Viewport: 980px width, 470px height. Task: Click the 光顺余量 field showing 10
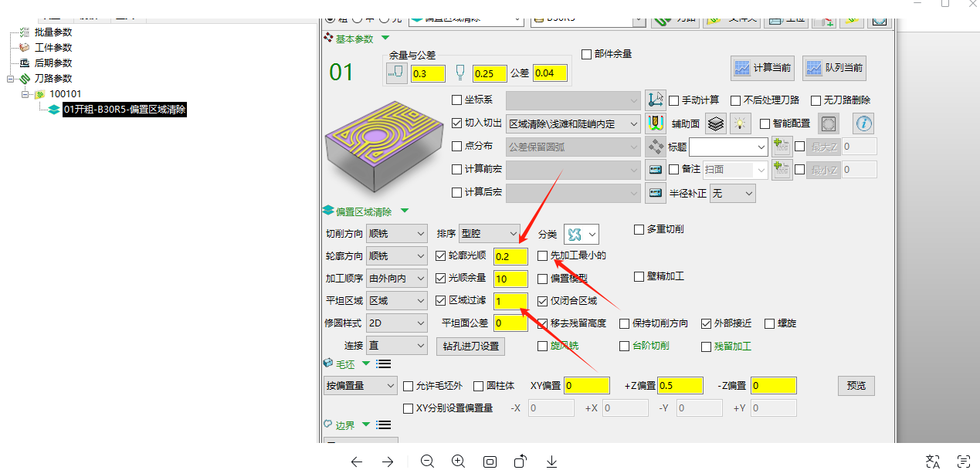point(510,279)
